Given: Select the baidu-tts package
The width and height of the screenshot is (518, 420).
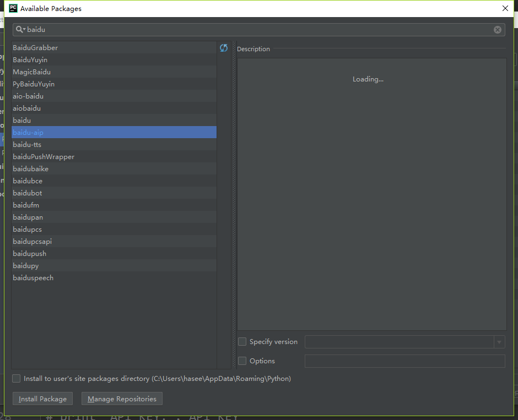Looking at the screenshot, I should click(x=114, y=145).
